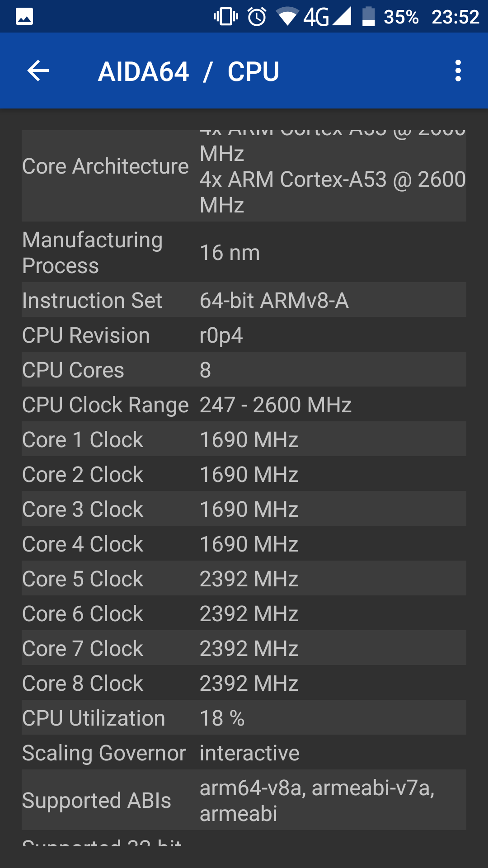Select the Instruction Set row
Image resolution: width=488 pixels, height=868 pixels.
click(244, 300)
